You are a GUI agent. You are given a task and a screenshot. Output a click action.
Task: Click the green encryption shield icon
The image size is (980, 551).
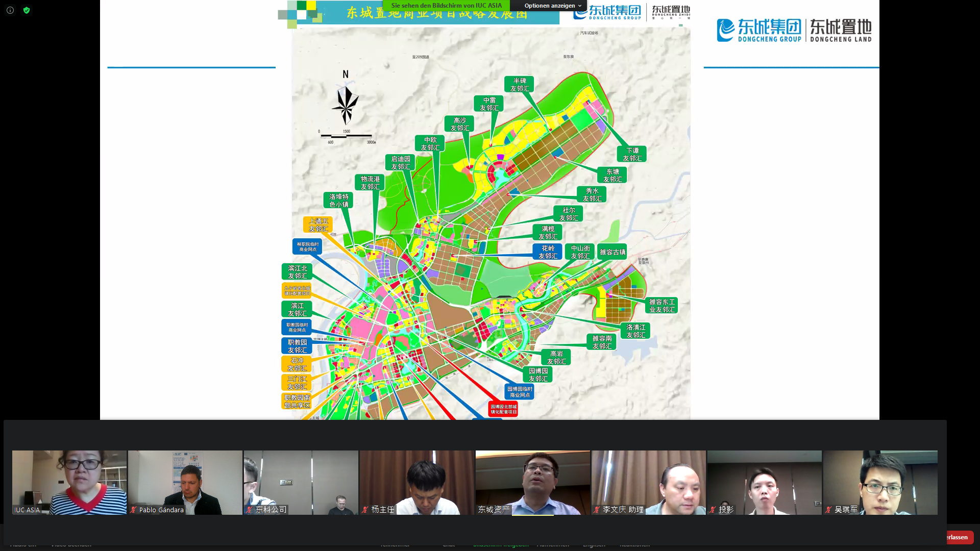pos(27,10)
